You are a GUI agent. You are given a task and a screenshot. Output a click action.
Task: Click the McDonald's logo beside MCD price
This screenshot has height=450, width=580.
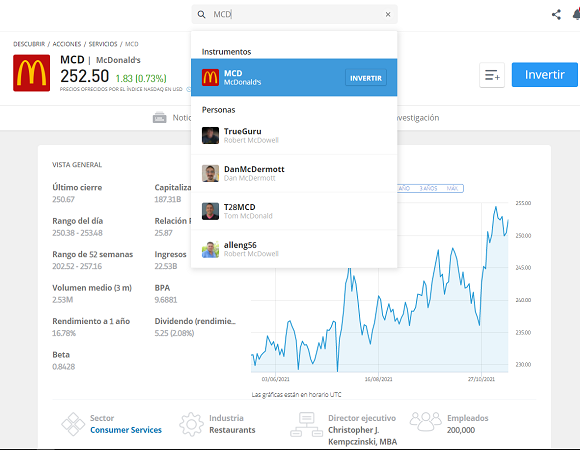31,73
